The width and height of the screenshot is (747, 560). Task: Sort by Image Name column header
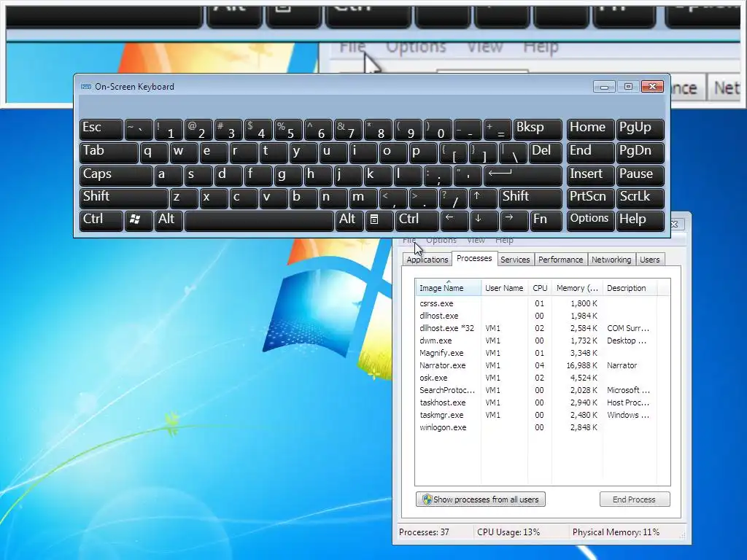pyautogui.click(x=448, y=287)
